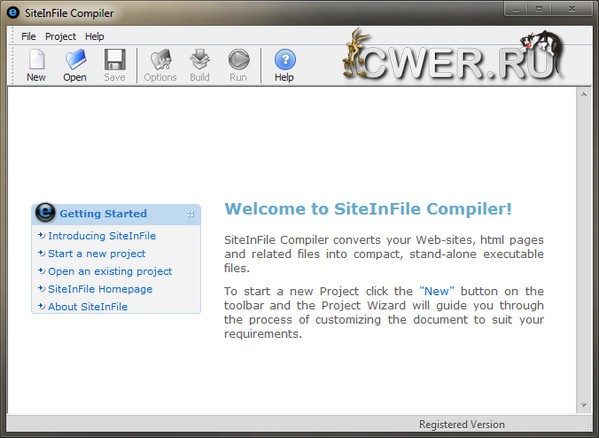Open the Introducing SiteInFile link

coord(102,236)
